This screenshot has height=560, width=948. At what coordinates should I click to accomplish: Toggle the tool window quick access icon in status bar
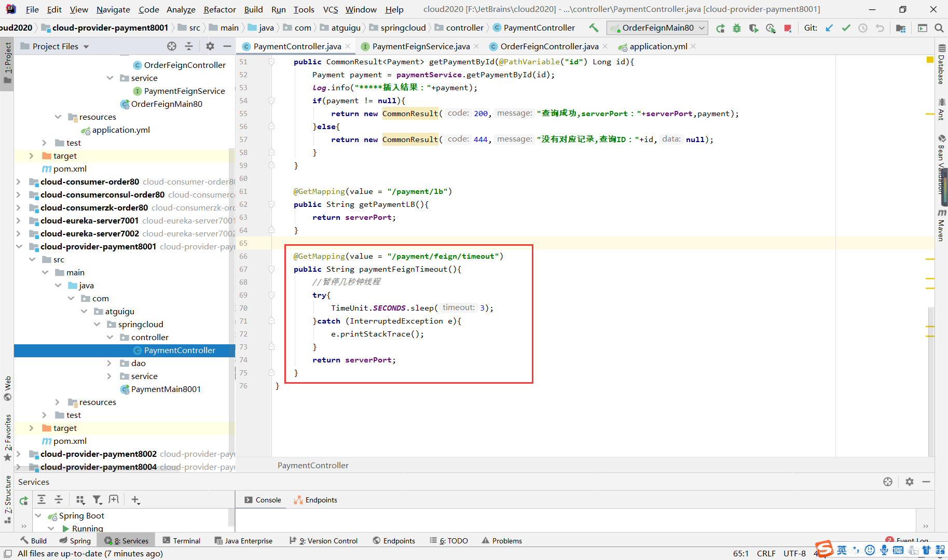7,554
